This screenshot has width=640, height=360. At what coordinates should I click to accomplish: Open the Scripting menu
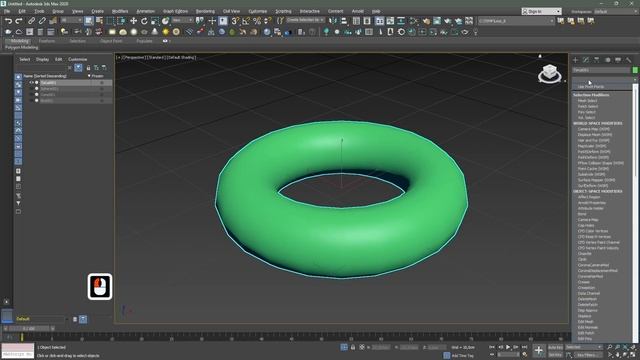coord(283,11)
